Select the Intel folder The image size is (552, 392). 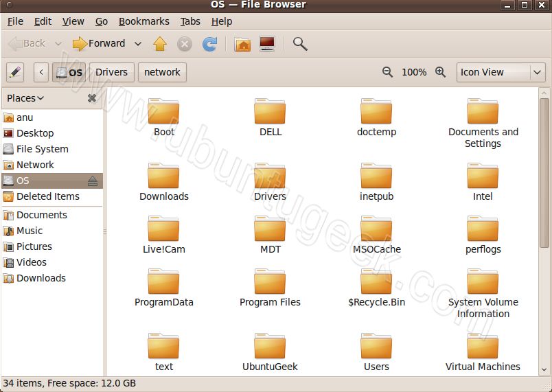pyautogui.click(x=483, y=181)
